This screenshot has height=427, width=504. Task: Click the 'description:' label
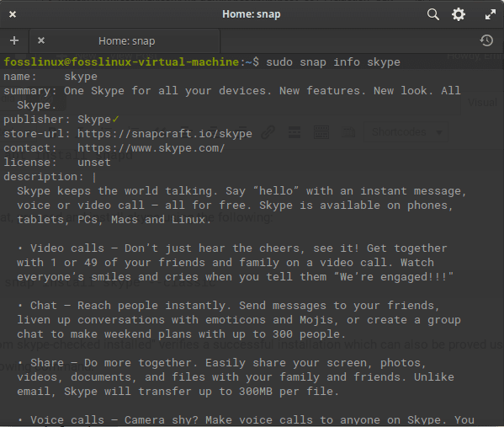(44, 177)
